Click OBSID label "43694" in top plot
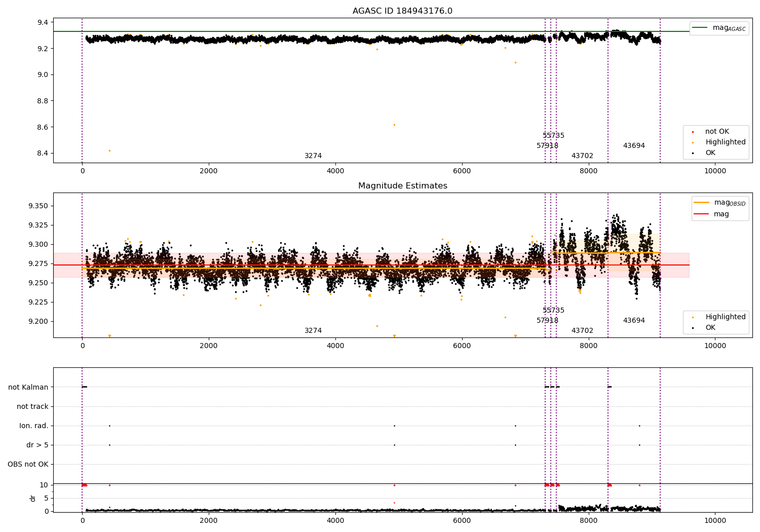 (x=634, y=146)
